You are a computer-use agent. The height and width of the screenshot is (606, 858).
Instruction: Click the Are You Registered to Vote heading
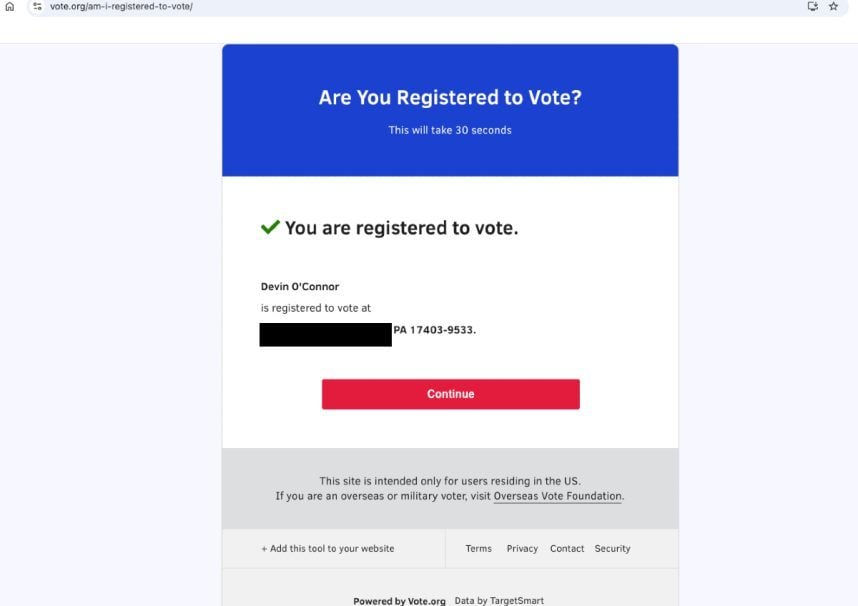click(x=450, y=97)
